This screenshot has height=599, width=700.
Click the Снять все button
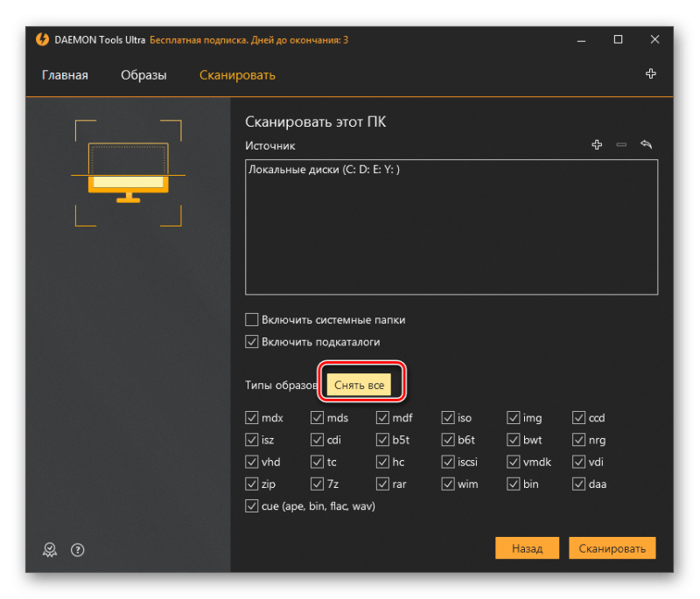359,385
